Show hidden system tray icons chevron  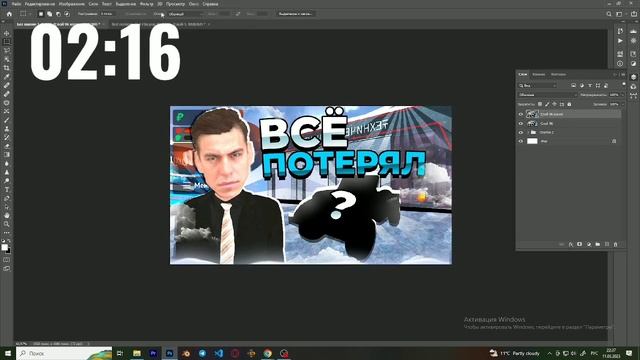point(549,353)
